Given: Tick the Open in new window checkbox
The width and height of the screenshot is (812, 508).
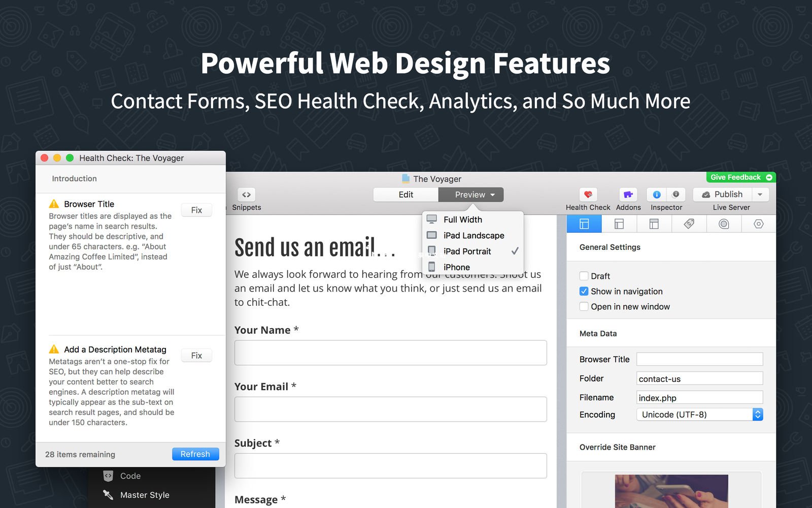Looking at the screenshot, I should click(x=584, y=306).
